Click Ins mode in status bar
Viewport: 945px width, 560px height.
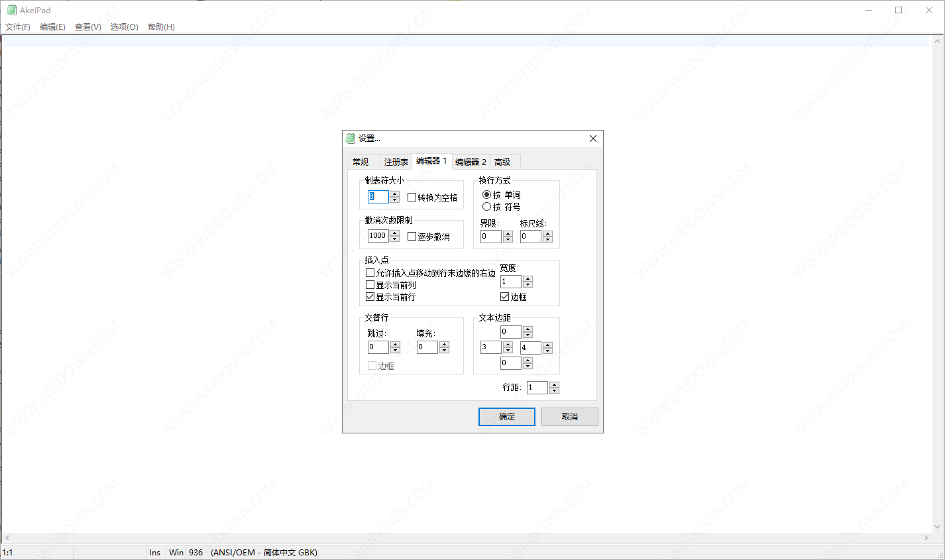154,553
